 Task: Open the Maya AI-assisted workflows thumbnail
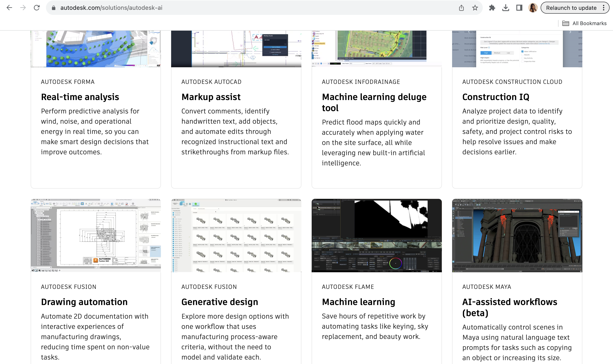517,235
